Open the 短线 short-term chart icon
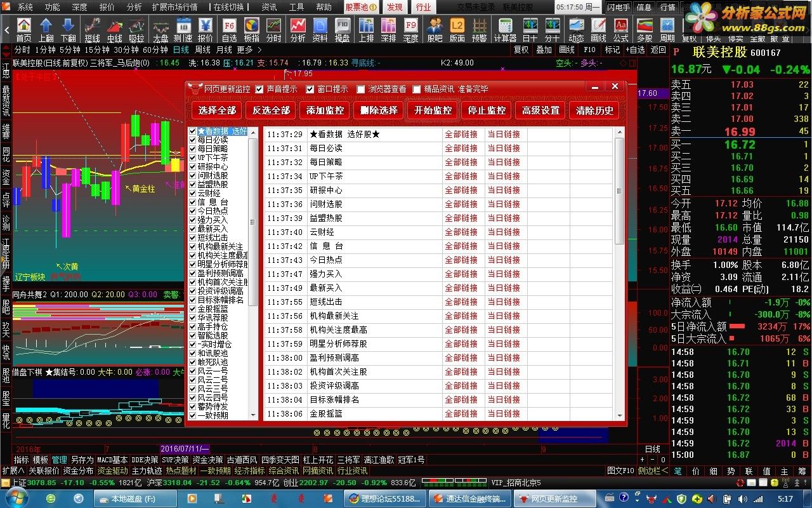 (x=92, y=29)
